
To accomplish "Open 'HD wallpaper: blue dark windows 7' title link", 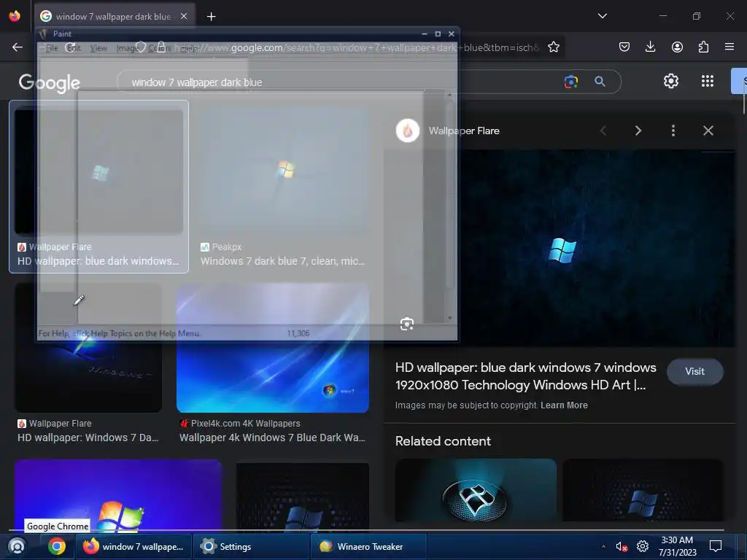I will 525,376.
